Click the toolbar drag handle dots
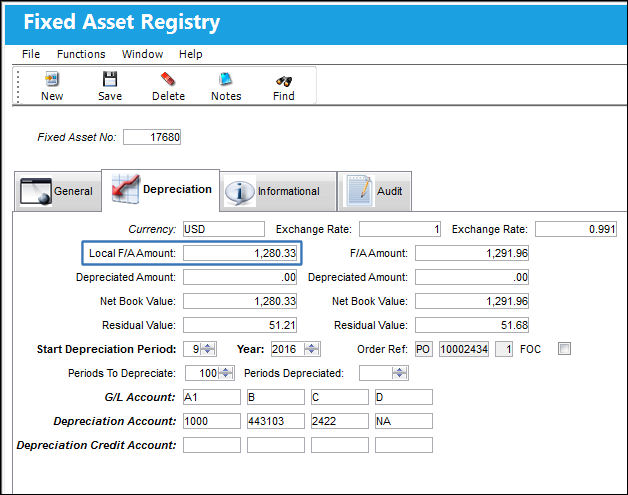 pyautogui.click(x=18, y=87)
